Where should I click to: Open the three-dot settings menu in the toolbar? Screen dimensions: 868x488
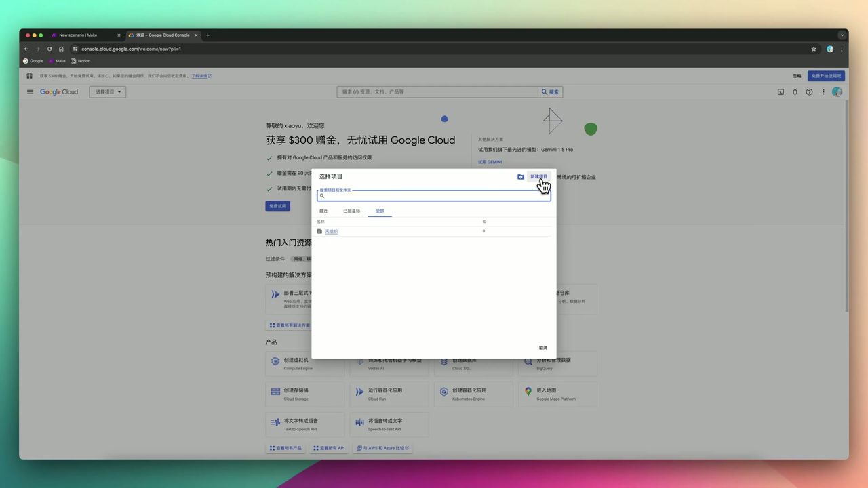click(x=823, y=91)
